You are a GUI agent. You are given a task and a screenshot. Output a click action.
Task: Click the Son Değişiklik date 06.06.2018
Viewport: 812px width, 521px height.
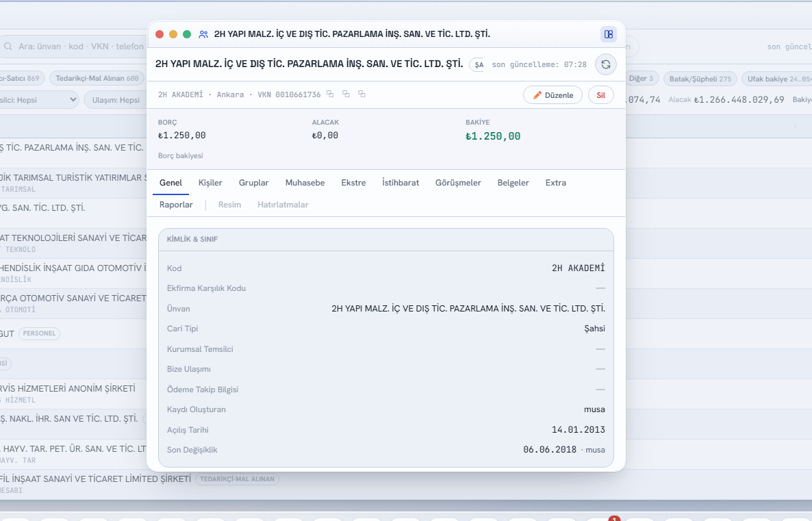(550, 450)
